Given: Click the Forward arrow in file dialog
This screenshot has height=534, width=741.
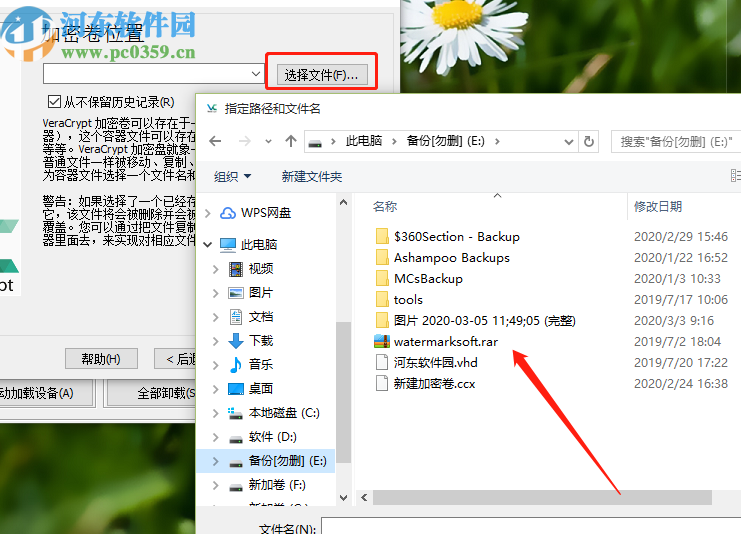Looking at the screenshot, I should coord(244,141).
